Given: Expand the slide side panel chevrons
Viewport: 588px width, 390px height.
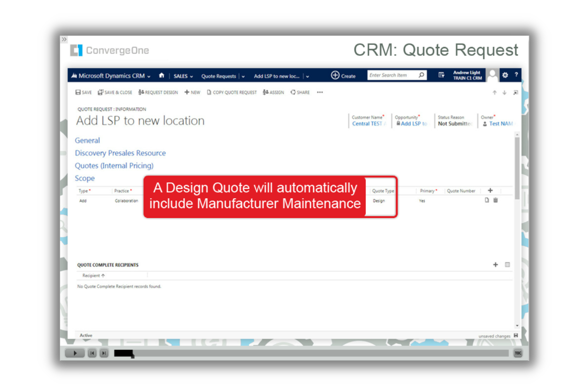Looking at the screenshot, I should tap(64, 40).
